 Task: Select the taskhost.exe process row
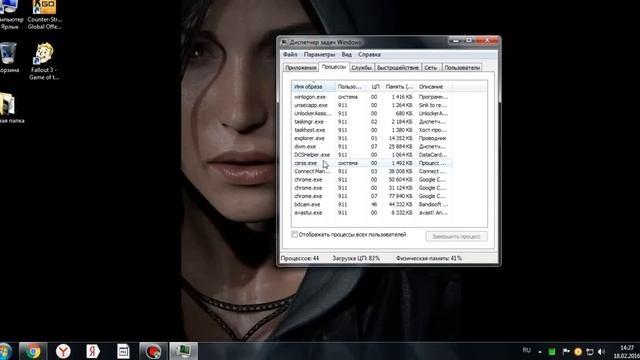[x=371, y=130]
